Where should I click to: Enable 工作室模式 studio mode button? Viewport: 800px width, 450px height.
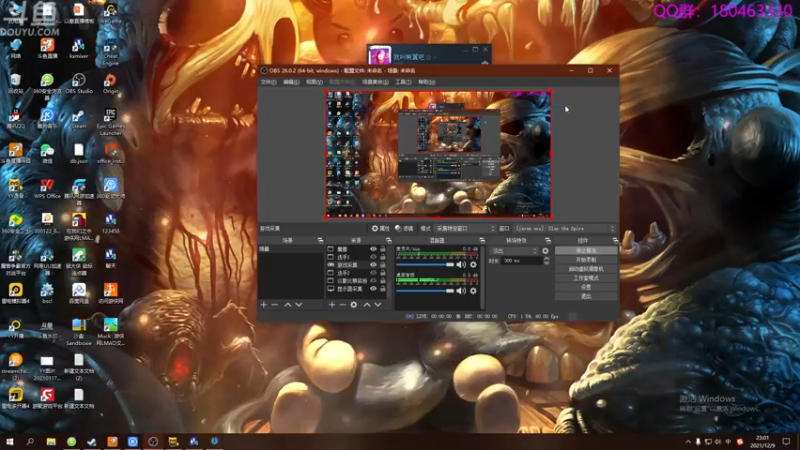point(586,278)
